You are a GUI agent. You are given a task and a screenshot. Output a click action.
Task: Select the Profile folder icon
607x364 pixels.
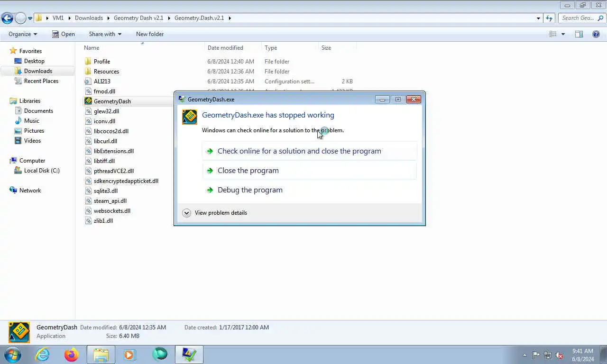pyautogui.click(x=88, y=61)
